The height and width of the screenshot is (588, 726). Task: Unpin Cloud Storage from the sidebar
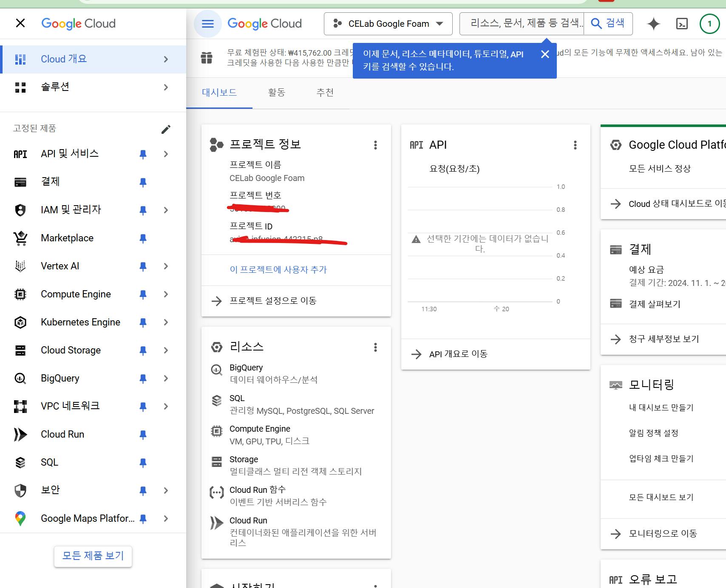click(143, 351)
